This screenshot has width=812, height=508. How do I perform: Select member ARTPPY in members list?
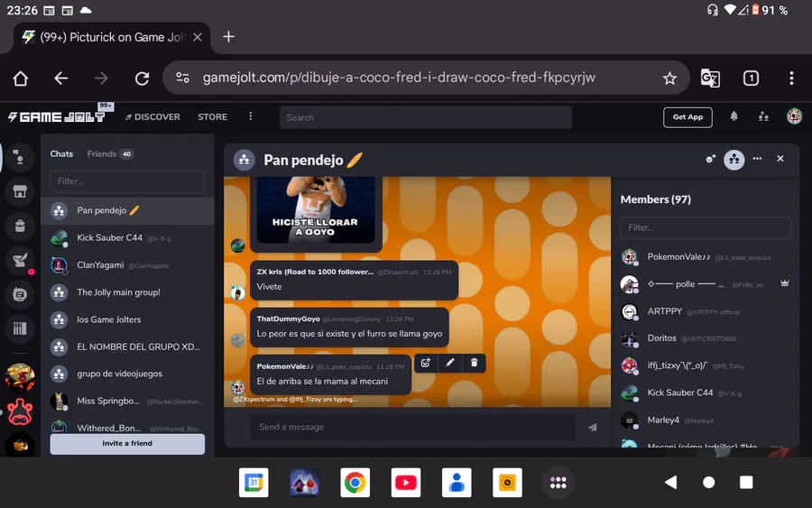(x=706, y=311)
